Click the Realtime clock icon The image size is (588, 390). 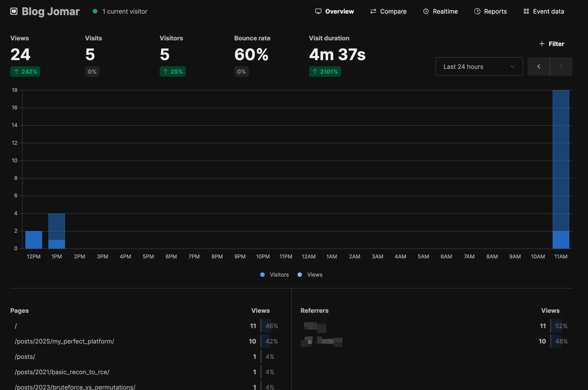pyautogui.click(x=426, y=11)
